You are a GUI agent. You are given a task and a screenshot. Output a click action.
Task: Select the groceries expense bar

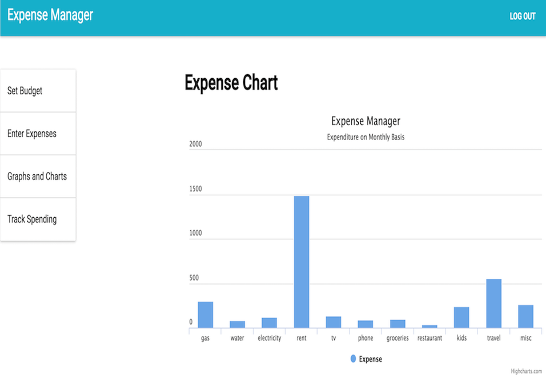point(398,324)
